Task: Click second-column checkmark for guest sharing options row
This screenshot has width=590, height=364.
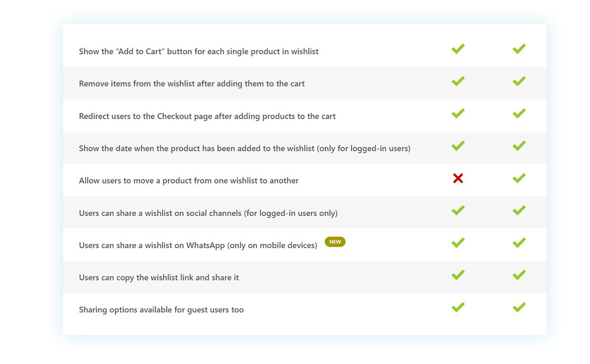Action: tap(519, 307)
